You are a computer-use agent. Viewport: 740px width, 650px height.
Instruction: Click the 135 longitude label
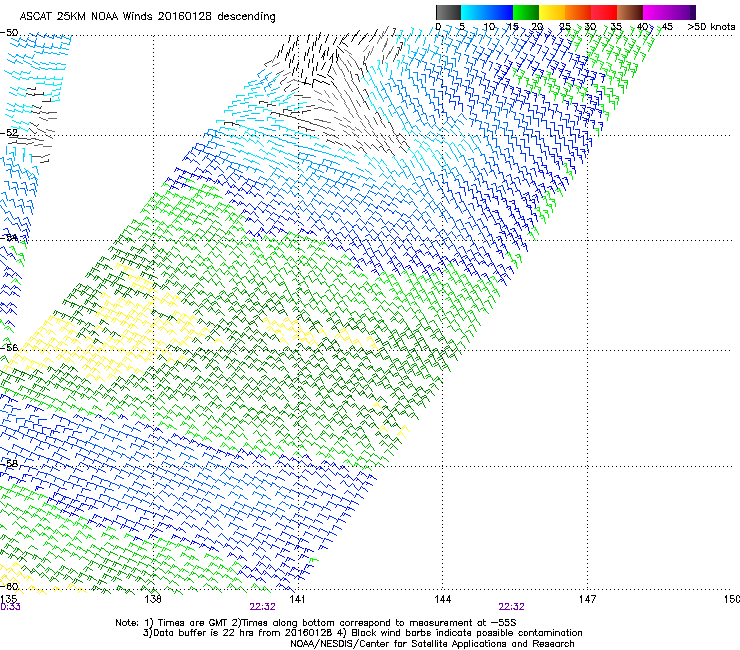(8, 599)
